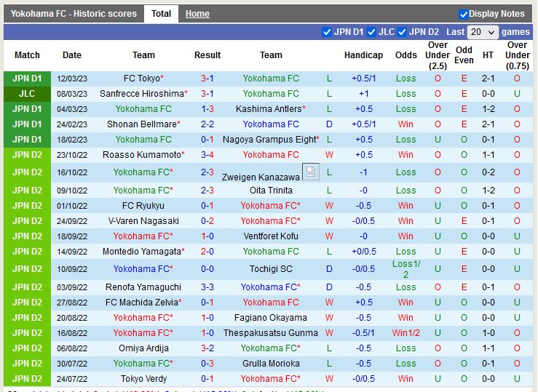
Task: Click Grulla Morioka team name
Action: 271,364
